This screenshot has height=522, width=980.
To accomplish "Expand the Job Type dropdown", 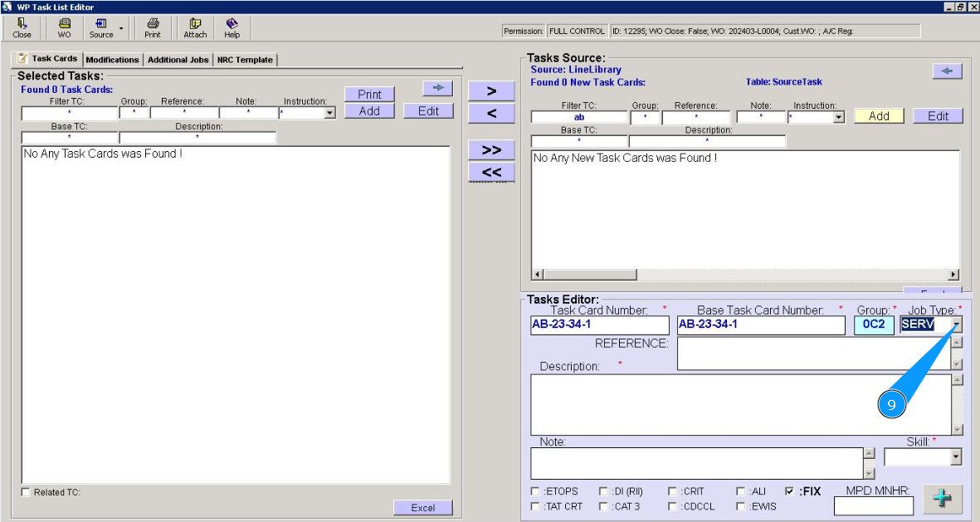I will point(957,325).
